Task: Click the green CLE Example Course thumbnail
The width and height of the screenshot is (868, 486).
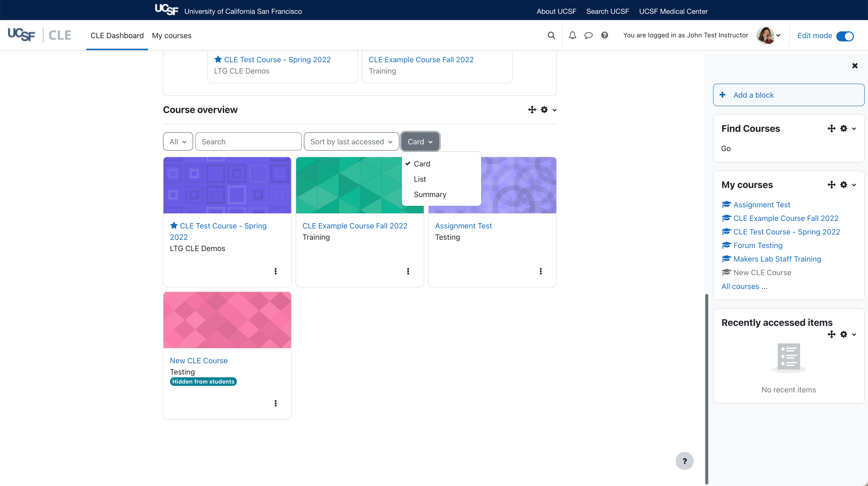Action: tap(349, 185)
